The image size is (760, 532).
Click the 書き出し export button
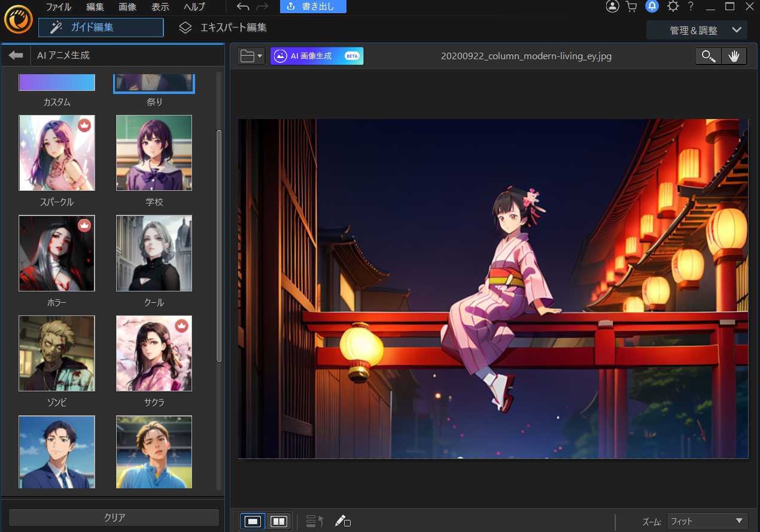[313, 7]
